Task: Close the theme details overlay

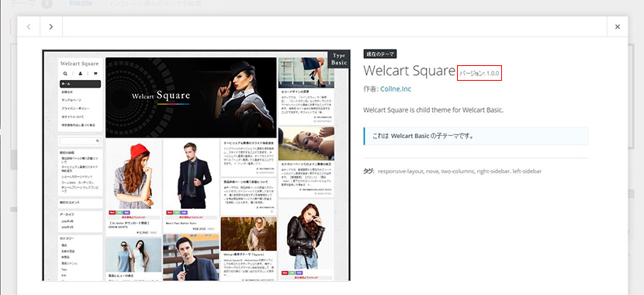Action: pyautogui.click(x=618, y=26)
